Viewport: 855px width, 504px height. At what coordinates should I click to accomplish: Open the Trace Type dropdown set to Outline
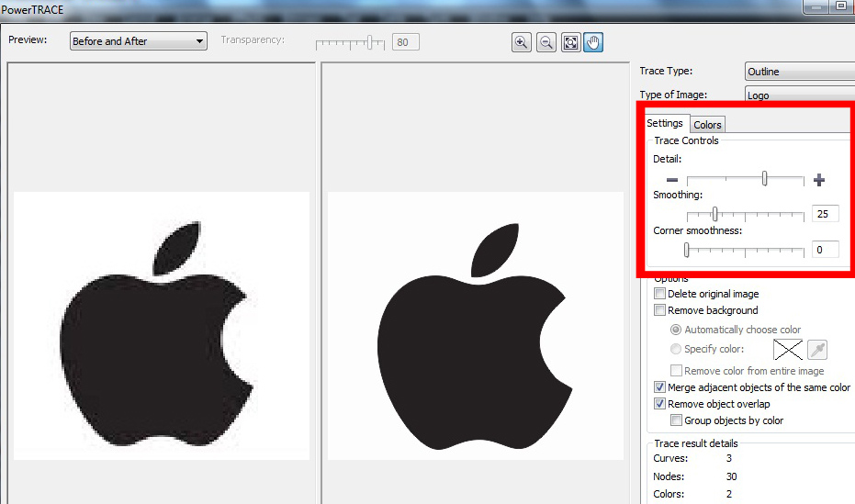click(x=799, y=72)
